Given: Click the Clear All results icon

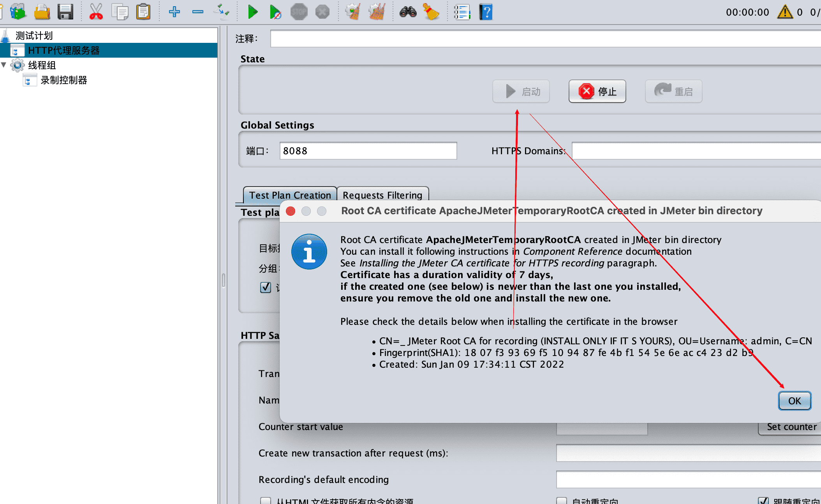Looking at the screenshot, I should 377,12.
